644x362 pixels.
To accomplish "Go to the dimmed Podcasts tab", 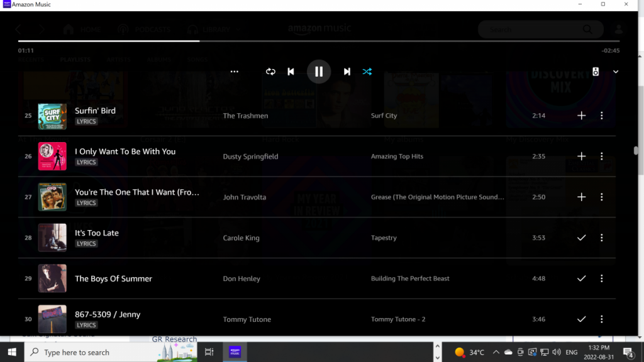I will (144, 30).
